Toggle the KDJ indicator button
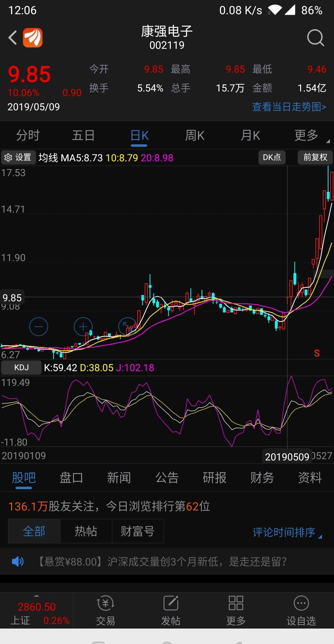Screen dimensions: 334x644 (x=21, y=367)
